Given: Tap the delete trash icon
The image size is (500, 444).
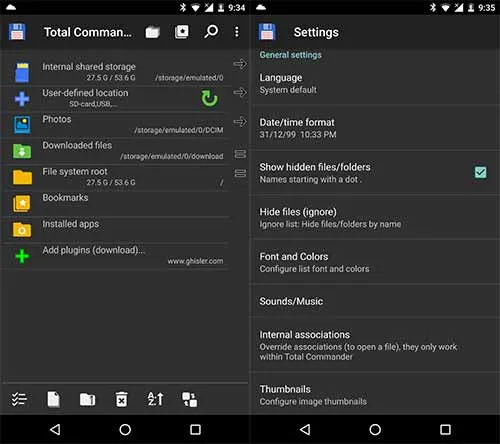Looking at the screenshot, I should (121, 399).
